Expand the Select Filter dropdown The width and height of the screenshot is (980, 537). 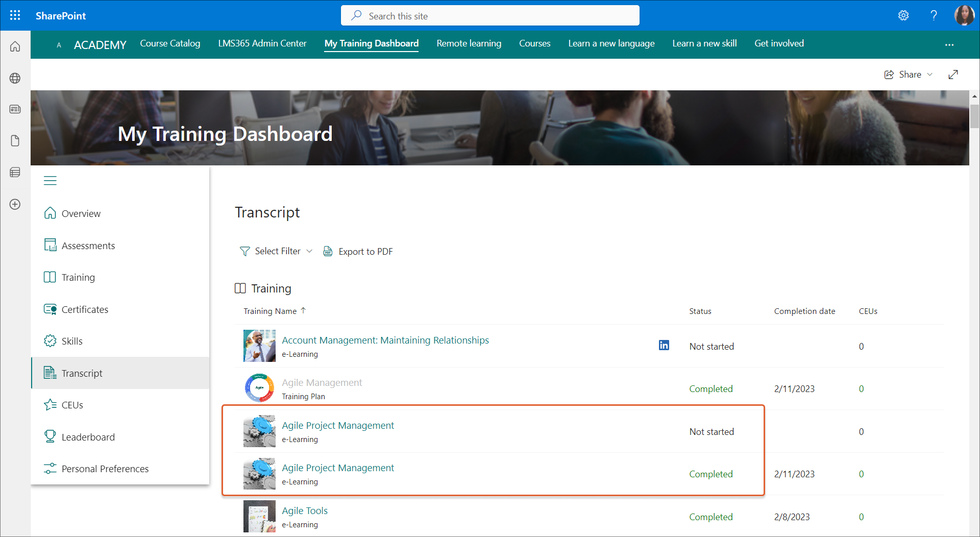[x=276, y=251]
